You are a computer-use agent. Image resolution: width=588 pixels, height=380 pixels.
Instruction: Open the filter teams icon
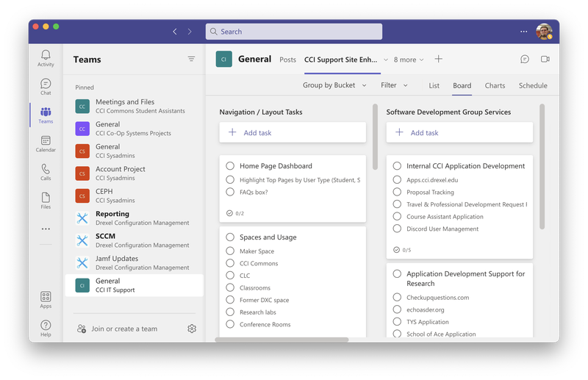click(191, 59)
